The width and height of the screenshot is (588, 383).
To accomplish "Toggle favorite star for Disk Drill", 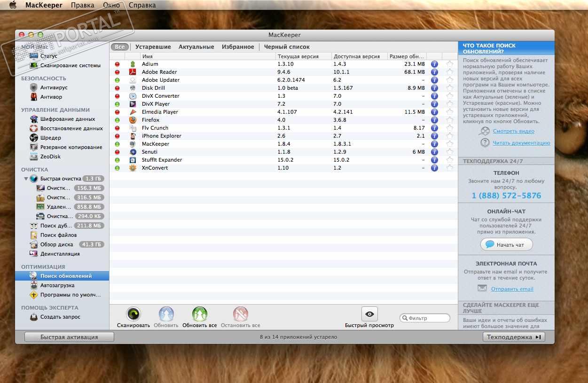I will tap(450, 88).
